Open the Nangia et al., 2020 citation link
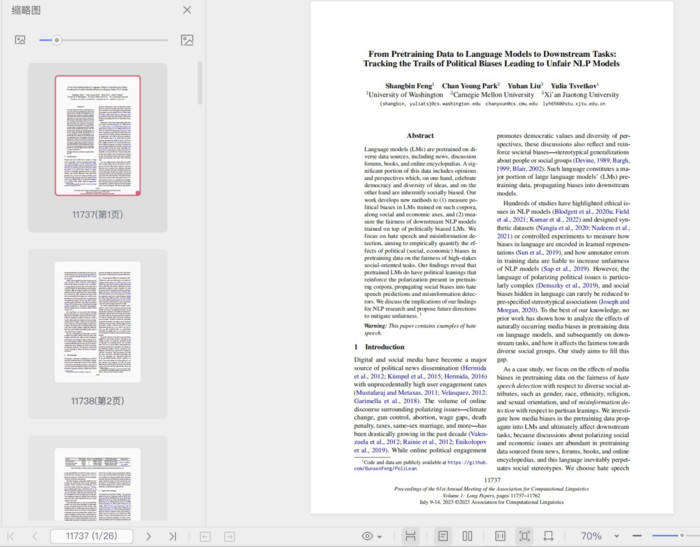The height and width of the screenshot is (547, 700). (562, 228)
